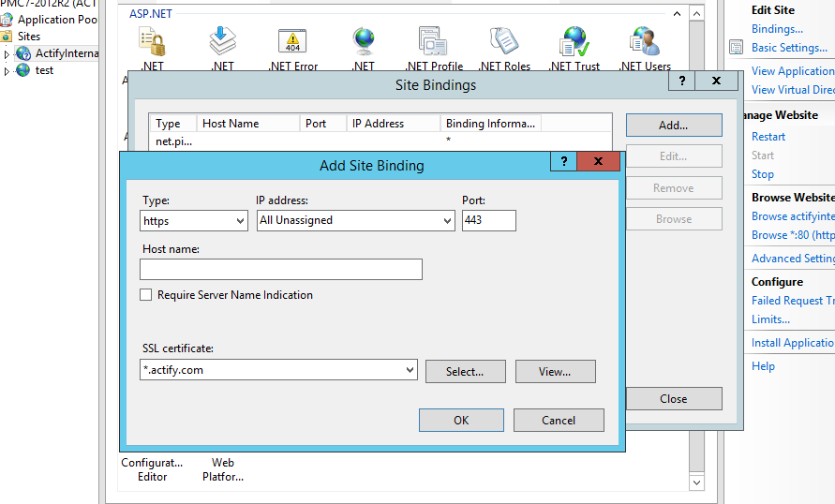
Task: Select the test site in tree
Action: tap(44, 70)
